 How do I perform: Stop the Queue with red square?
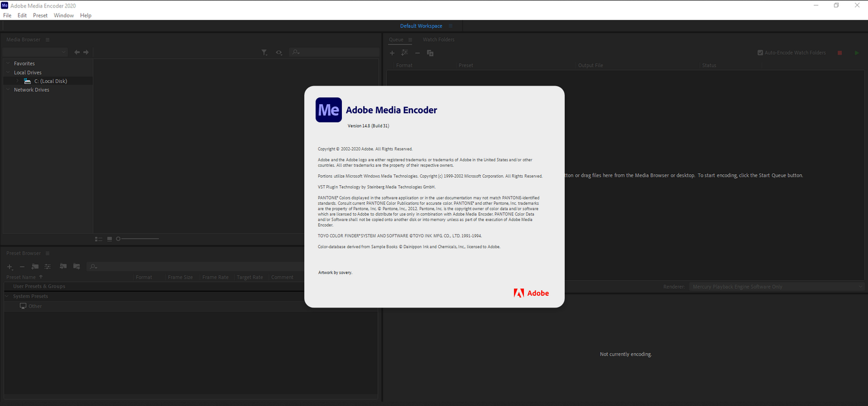tap(840, 53)
